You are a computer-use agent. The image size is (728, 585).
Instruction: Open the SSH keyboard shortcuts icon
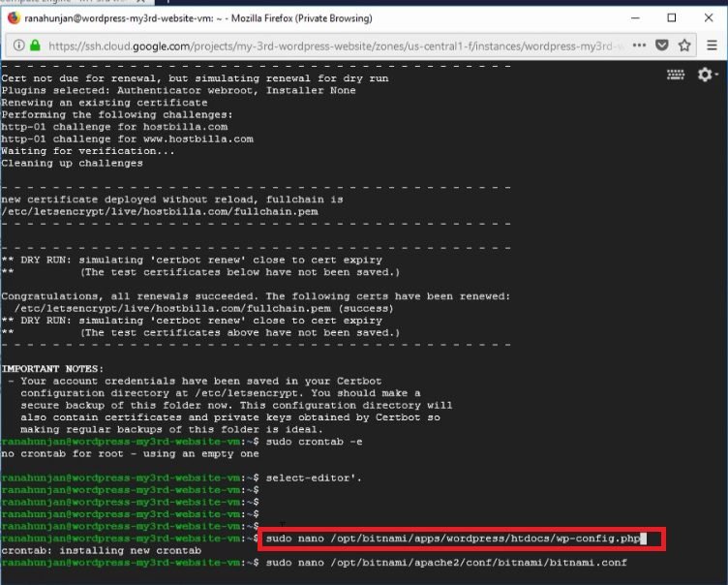coord(676,75)
